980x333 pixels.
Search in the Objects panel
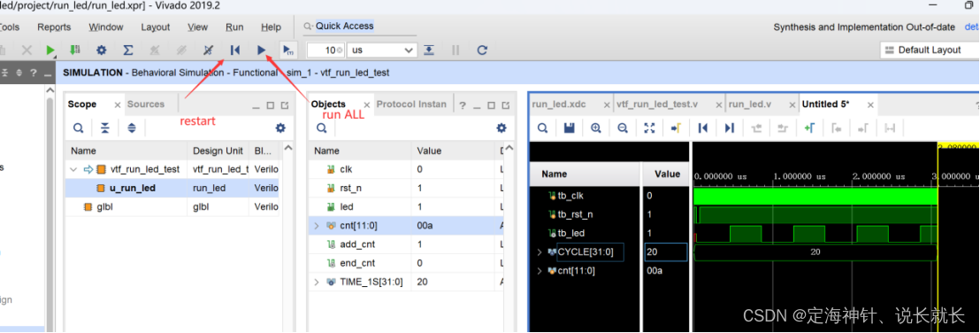321,128
